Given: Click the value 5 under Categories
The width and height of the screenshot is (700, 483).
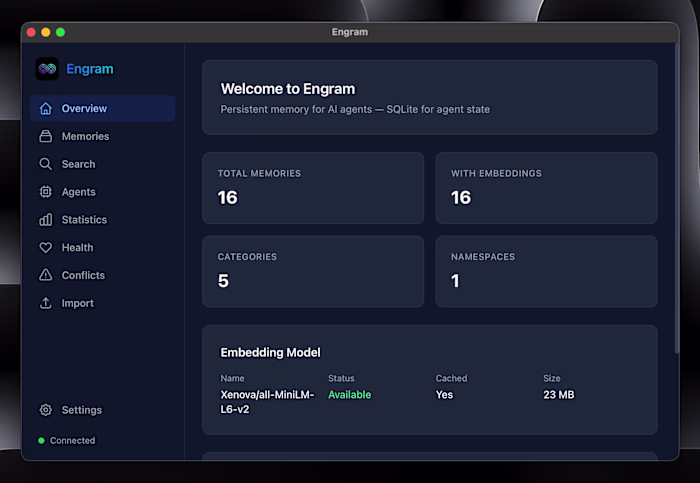Looking at the screenshot, I should (x=223, y=281).
